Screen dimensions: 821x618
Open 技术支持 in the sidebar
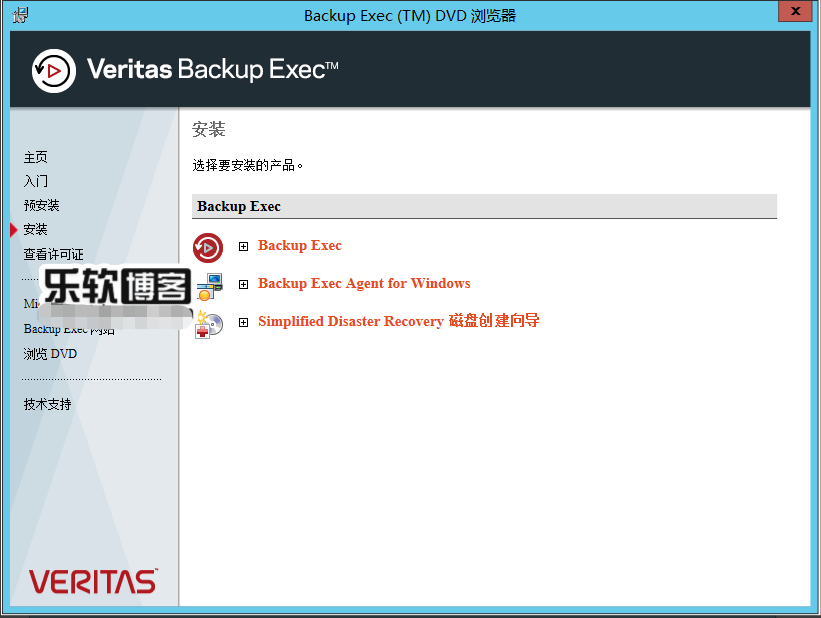coord(48,404)
